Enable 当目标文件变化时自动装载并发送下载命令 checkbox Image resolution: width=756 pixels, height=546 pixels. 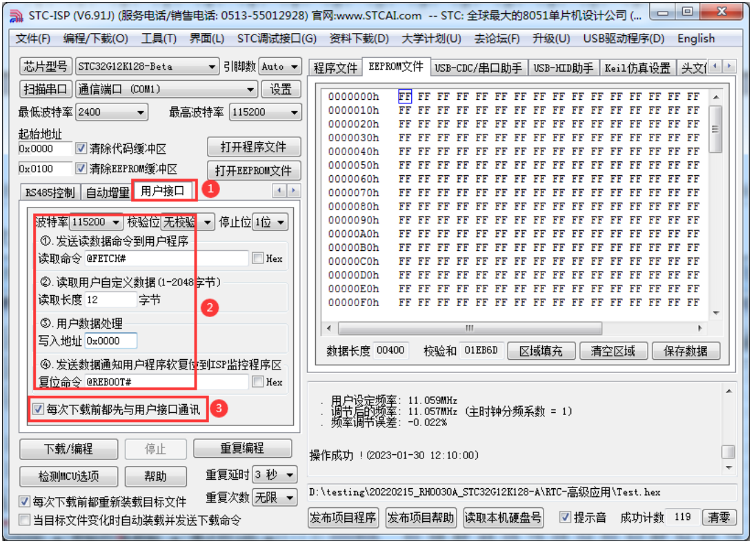coord(24,520)
